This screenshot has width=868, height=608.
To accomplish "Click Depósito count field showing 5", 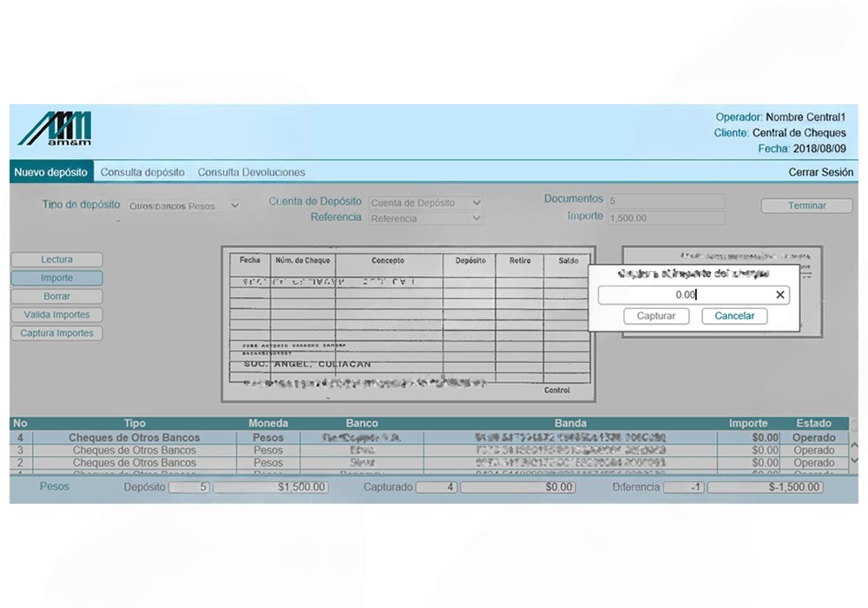I will click(189, 487).
